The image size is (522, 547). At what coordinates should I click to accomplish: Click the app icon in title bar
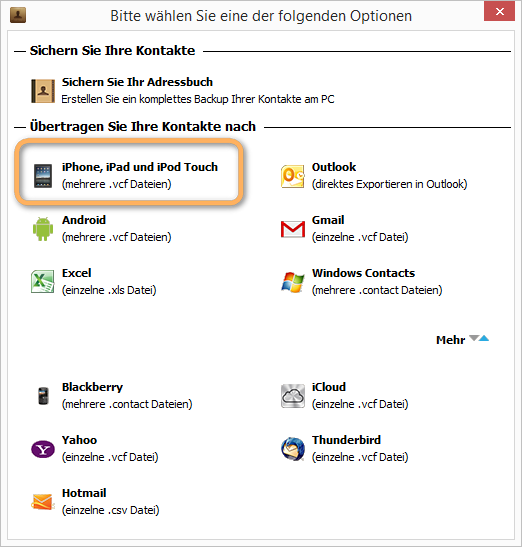pyautogui.click(x=18, y=15)
